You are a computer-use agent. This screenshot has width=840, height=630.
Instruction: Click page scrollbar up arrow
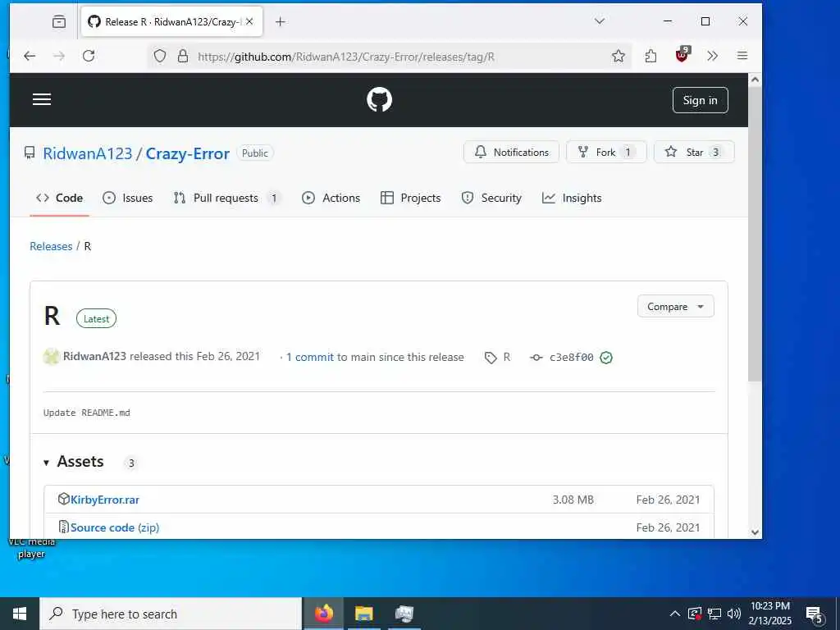pyautogui.click(x=755, y=80)
